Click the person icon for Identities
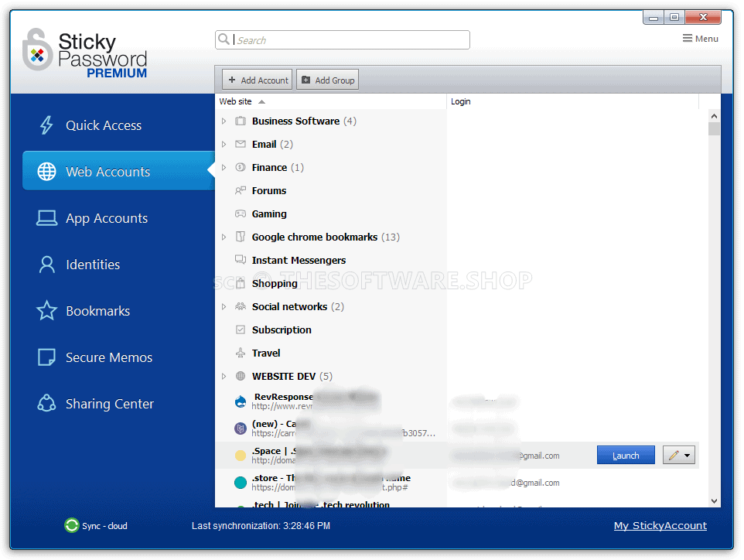The image size is (744, 560). 46,265
